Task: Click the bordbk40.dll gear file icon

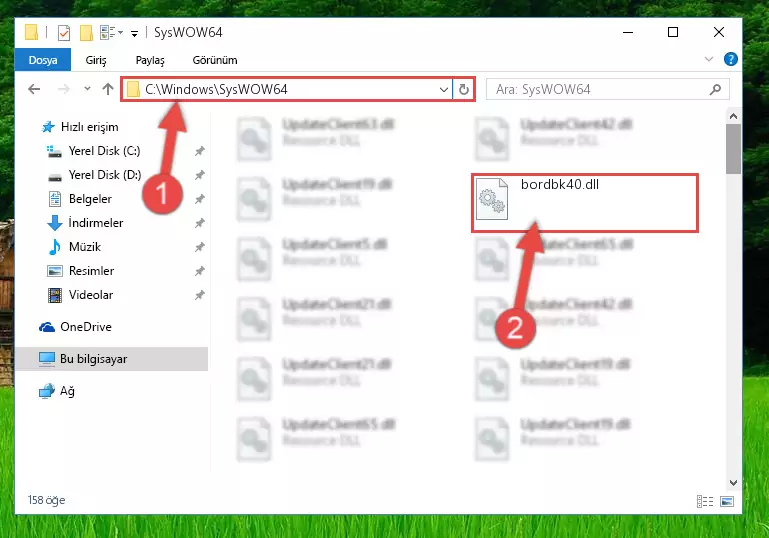Action: tap(492, 199)
